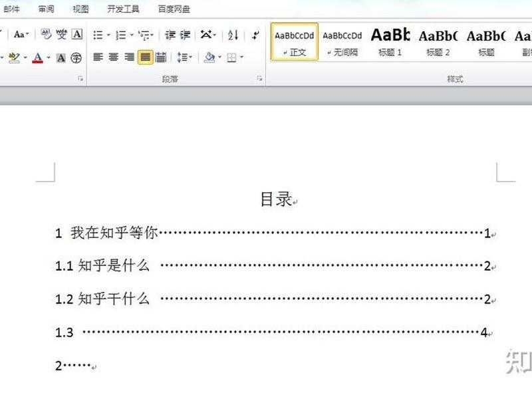The width and height of the screenshot is (532, 399).
Task: Click the entry '1 我在知乎等你'
Action: 106,233
